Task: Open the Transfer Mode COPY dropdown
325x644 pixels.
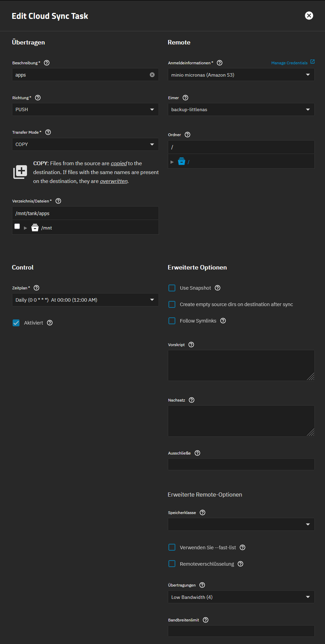Action: [x=85, y=144]
